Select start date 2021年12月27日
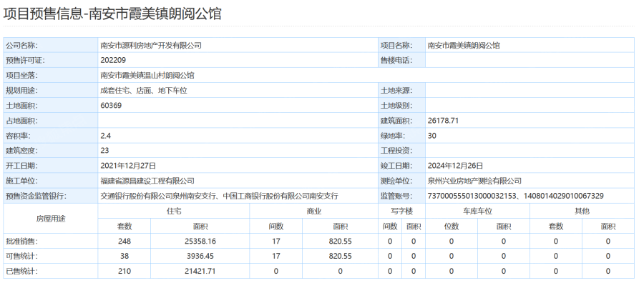644x283 pixels. click(128, 166)
